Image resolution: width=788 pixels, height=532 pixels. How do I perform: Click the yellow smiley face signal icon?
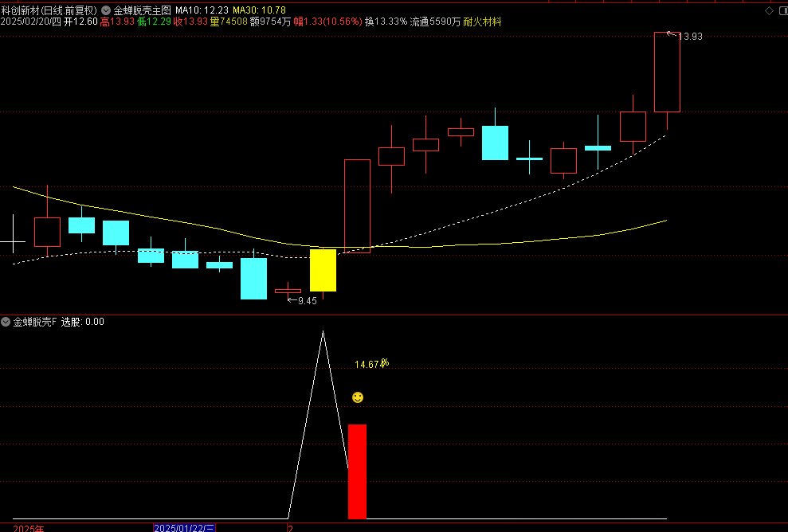click(x=358, y=397)
